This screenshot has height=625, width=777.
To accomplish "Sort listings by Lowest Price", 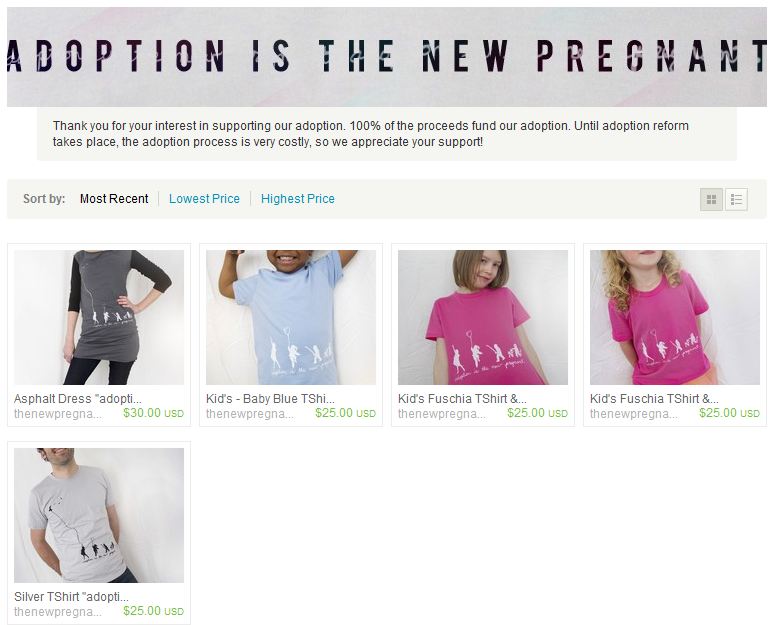I will coord(204,199).
